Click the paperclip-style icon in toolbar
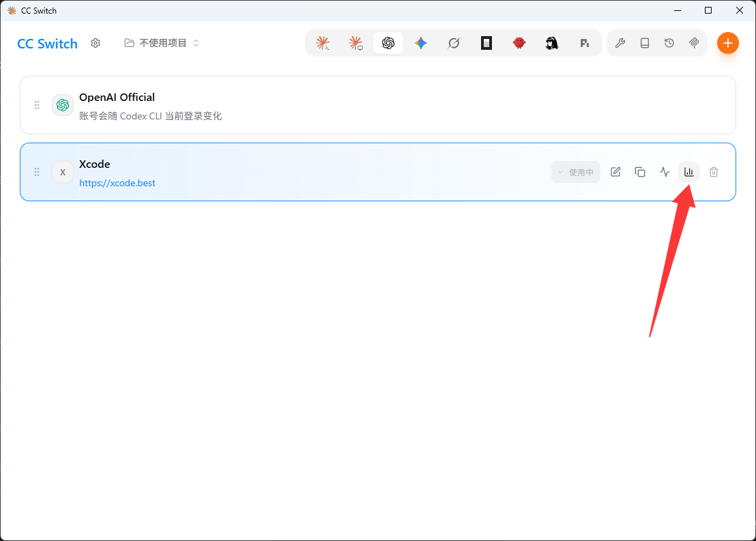Screen dimensions: 756x541 (x=694, y=44)
